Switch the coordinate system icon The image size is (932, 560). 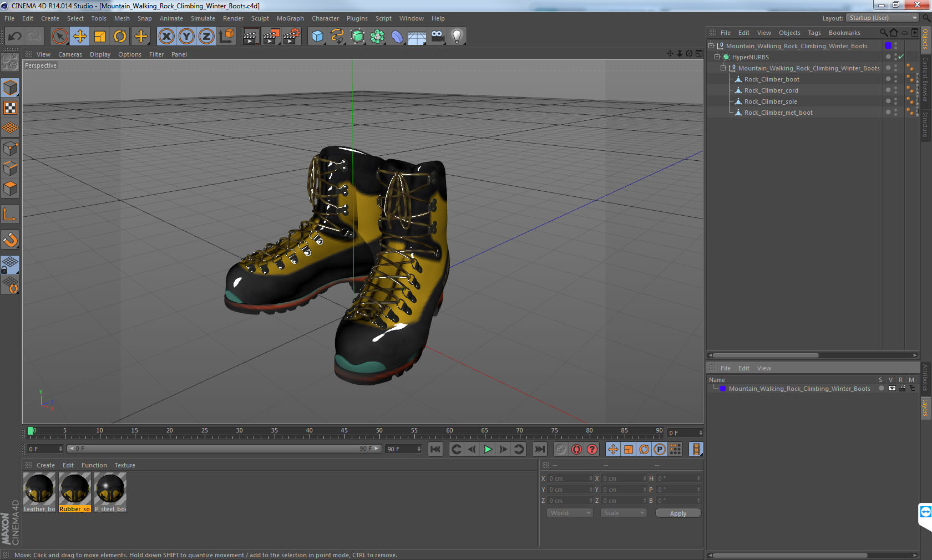(x=226, y=37)
